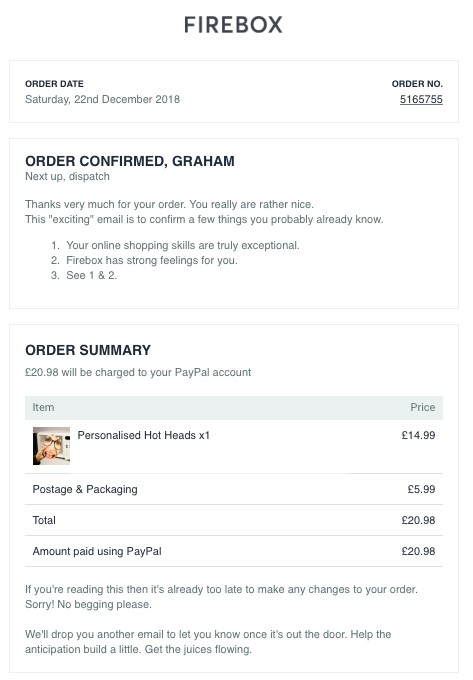
Task: Click the 'Next up, dispatch' subtitle
Action: (67, 177)
